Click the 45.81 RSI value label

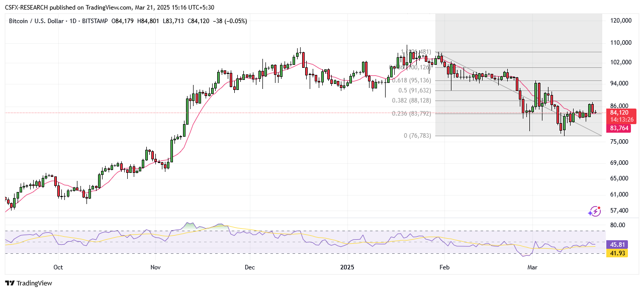(616, 245)
